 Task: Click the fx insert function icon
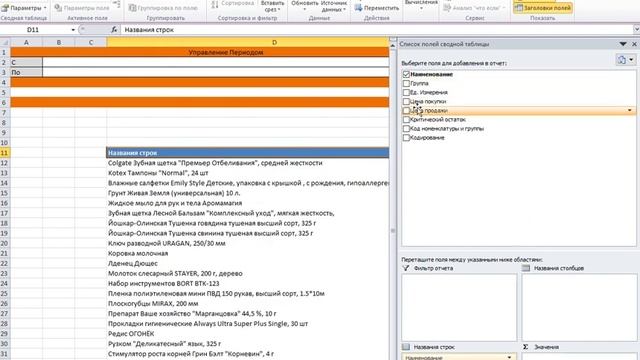[114, 30]
